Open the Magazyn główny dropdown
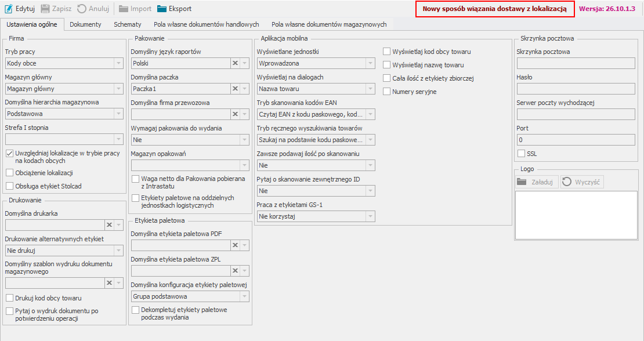This screenshot has height=341, width=644. [x=119, y=89]
